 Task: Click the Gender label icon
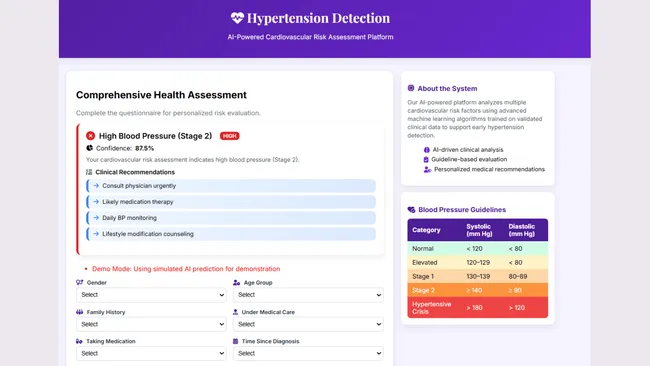point(80,282)
